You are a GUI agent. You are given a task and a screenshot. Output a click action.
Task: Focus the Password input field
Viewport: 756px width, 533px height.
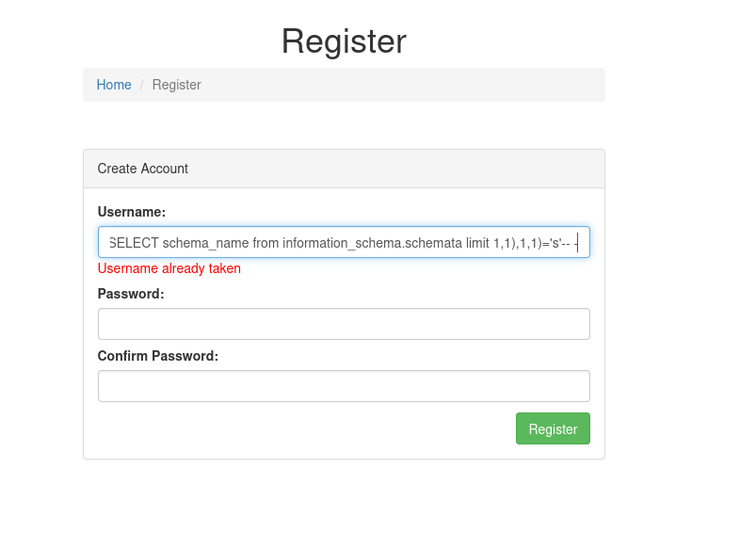click(x=344, y=324)
